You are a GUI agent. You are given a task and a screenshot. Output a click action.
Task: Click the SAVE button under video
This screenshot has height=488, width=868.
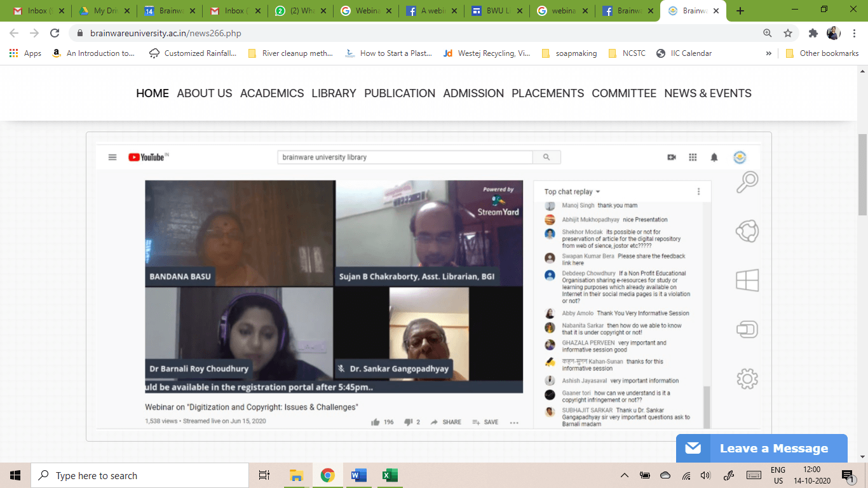pos(485,422)
